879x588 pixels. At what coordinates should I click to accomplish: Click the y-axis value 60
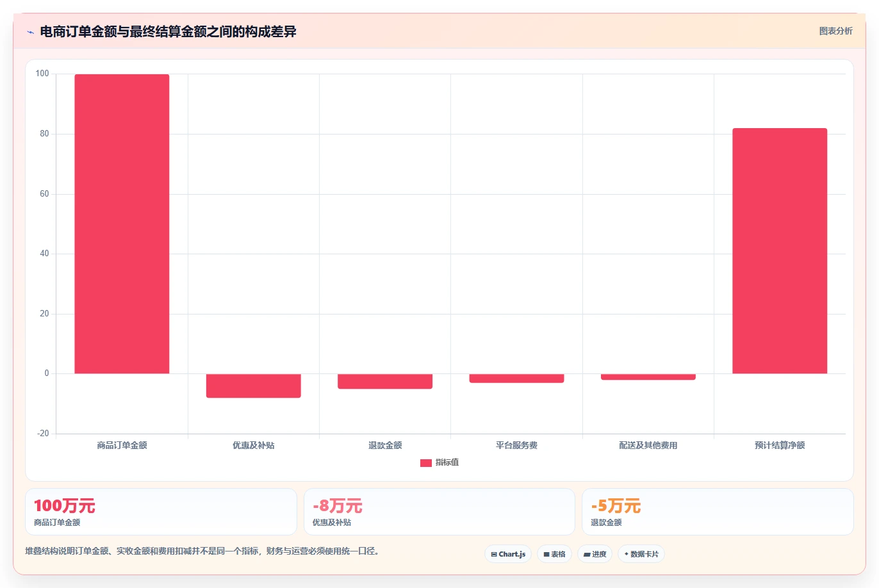point(44,194)
